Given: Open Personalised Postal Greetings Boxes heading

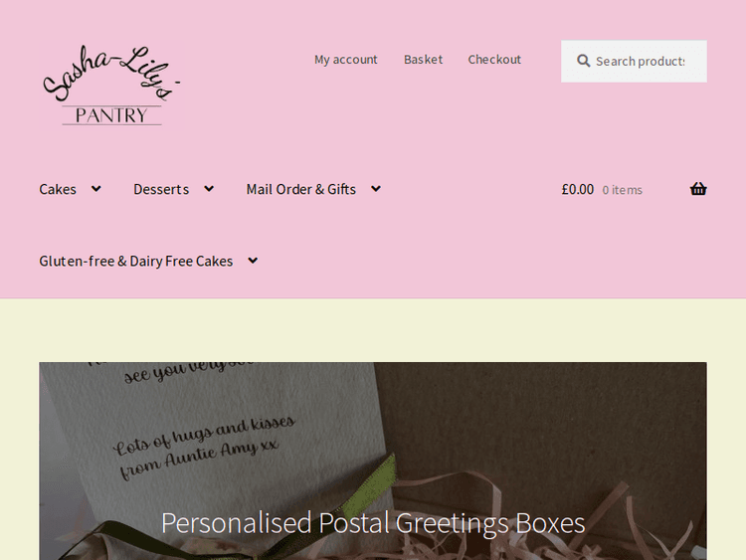Looking at the screenshot, I should tap(373, 523).
